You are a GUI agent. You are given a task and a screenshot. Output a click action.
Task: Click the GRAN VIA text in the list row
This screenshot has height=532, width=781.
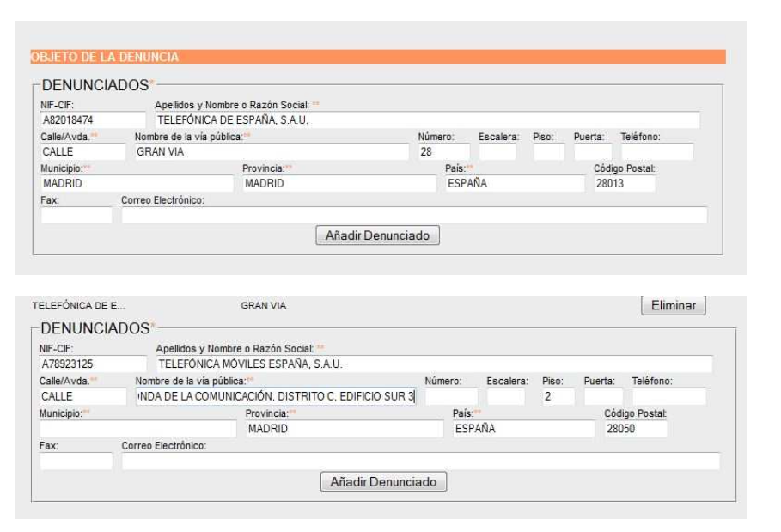[x=264, y=305]
